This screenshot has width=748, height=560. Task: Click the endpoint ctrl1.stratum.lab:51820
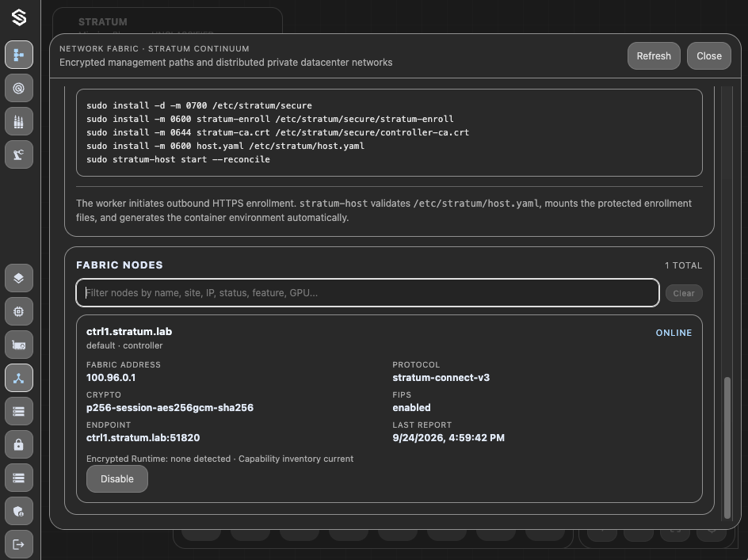[x=143, y=438]
